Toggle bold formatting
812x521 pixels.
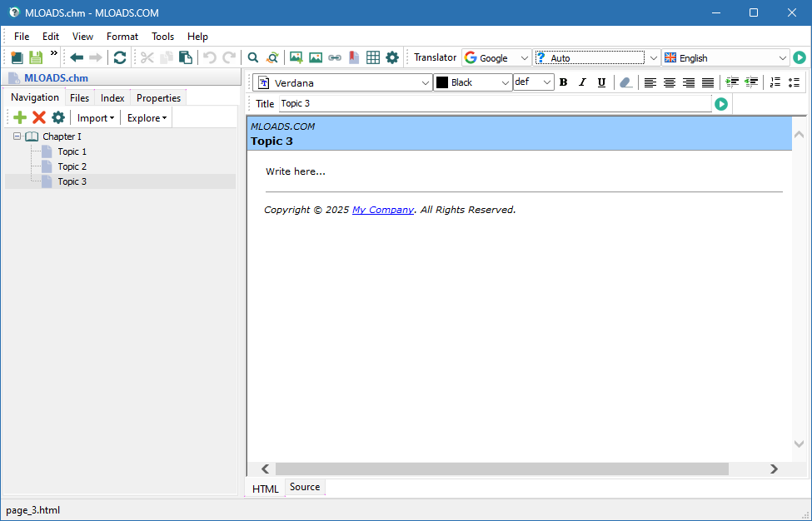coord(564,82)
